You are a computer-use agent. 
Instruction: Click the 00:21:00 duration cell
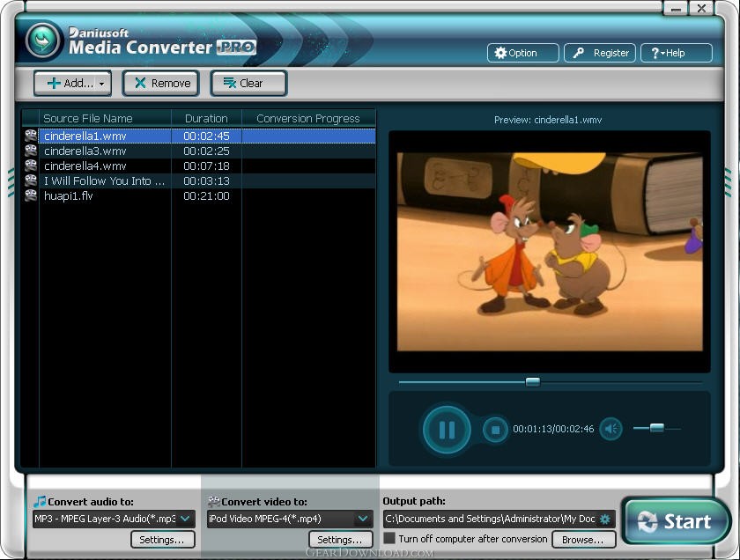(206, 195)
